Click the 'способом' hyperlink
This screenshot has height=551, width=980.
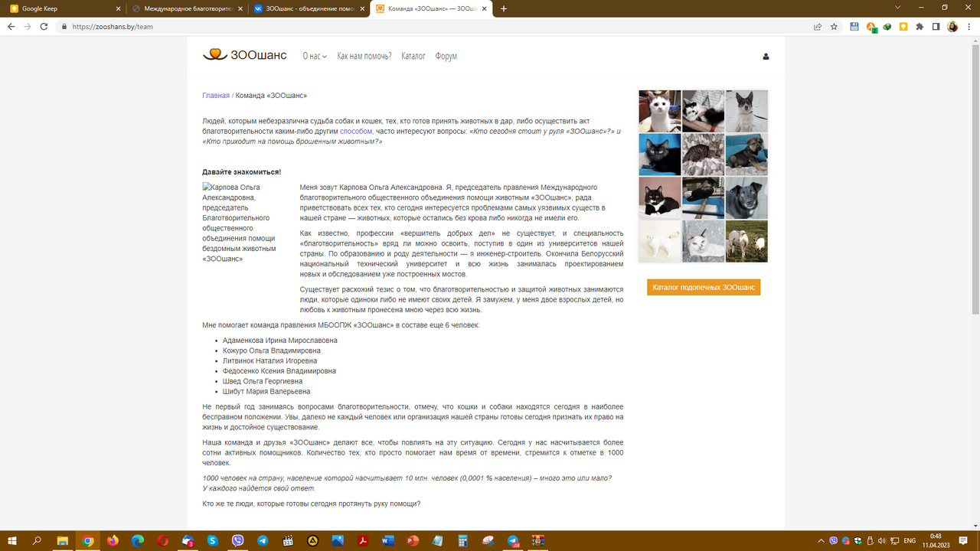(356, 131)
